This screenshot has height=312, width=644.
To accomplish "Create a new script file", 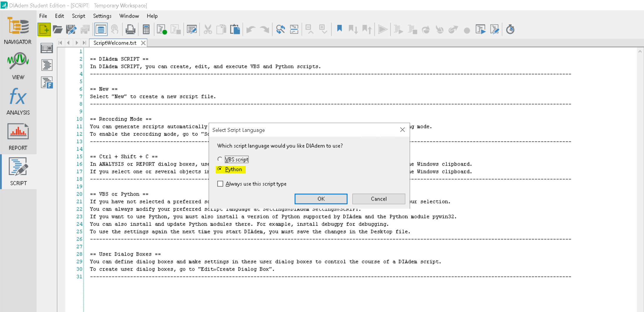I will pos(44,29).
